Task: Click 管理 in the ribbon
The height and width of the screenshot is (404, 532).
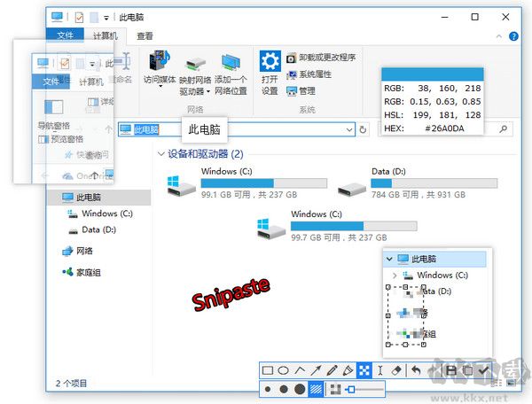Action: click(301, 91)
